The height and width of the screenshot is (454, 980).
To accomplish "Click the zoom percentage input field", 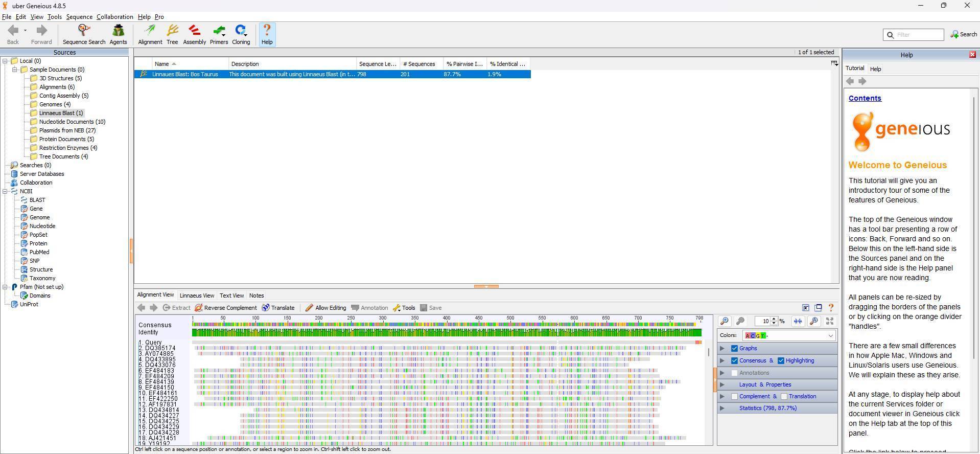I will coord(762,321).
